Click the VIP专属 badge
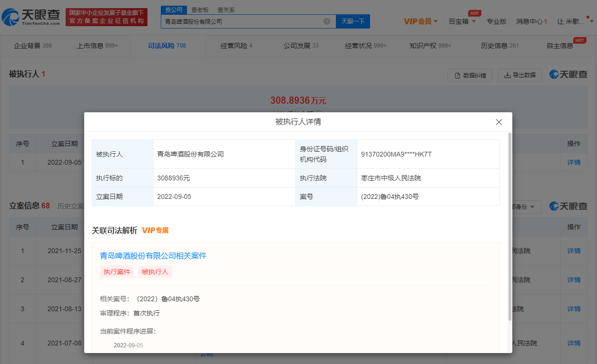 pos(155,230)
